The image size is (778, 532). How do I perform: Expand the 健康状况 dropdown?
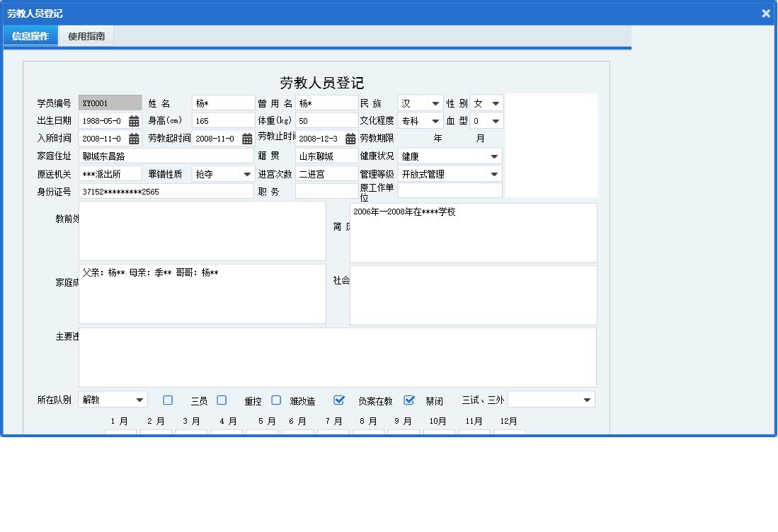493,156
